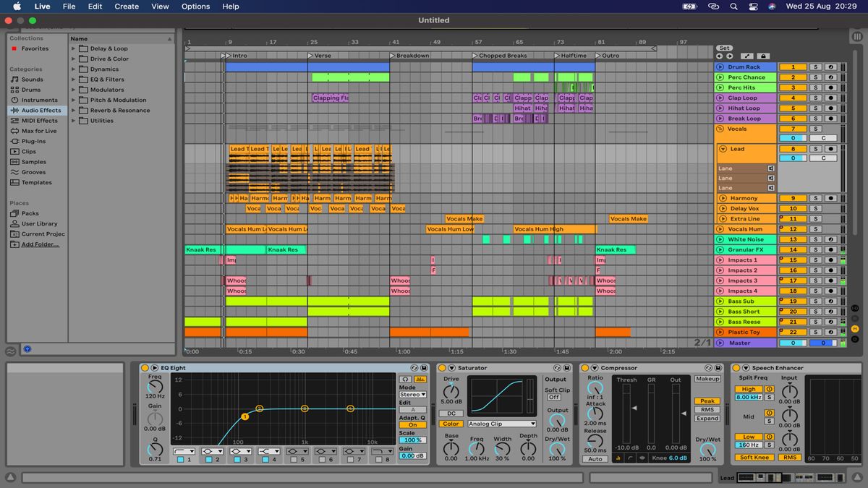Toggle EQ Eight's spectrum analyzer display icon
The image size is (868, 488).
coord(419,380)
